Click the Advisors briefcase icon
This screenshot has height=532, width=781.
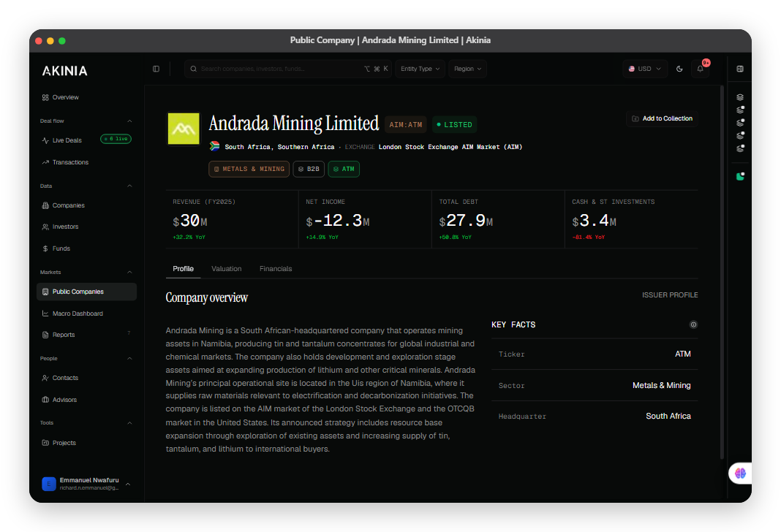[45, 400]
